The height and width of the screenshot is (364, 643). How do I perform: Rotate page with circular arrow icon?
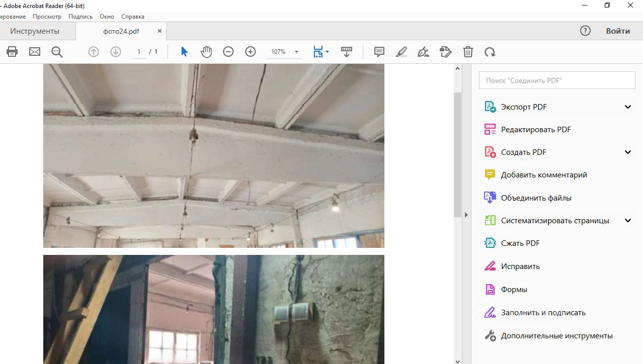point(490,52)
